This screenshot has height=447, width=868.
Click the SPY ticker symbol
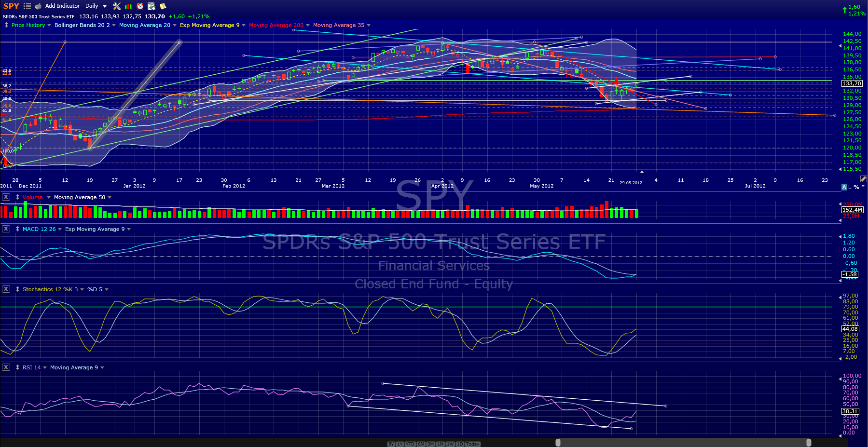point(11,6)
